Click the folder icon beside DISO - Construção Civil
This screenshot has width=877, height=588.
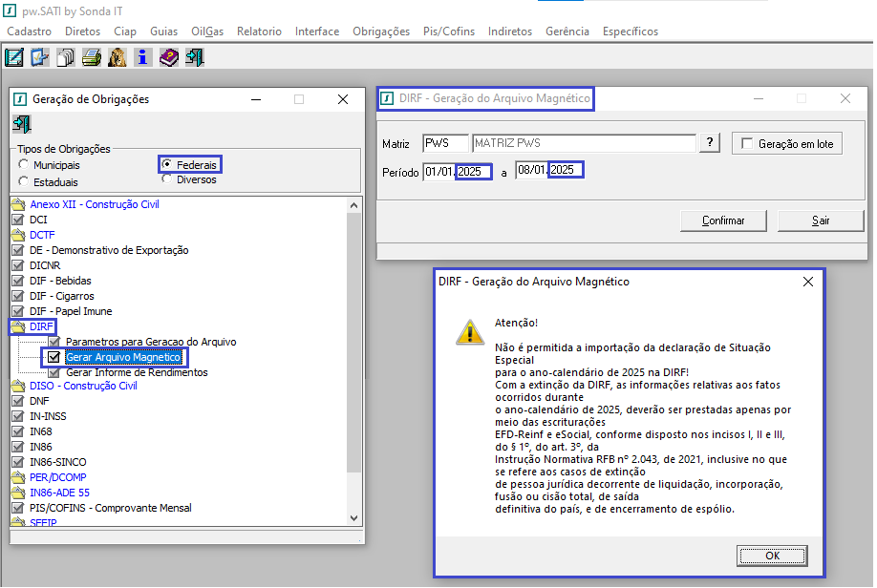(x=18, y=386)
